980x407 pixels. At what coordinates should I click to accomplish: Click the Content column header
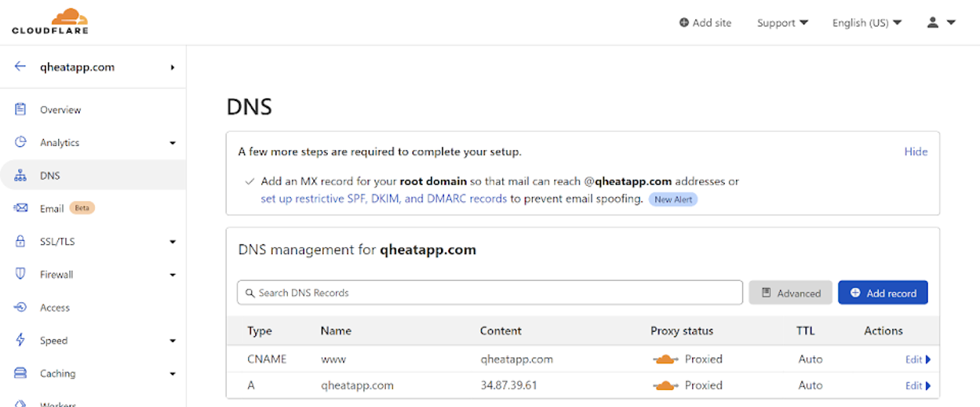click(501, 330)
